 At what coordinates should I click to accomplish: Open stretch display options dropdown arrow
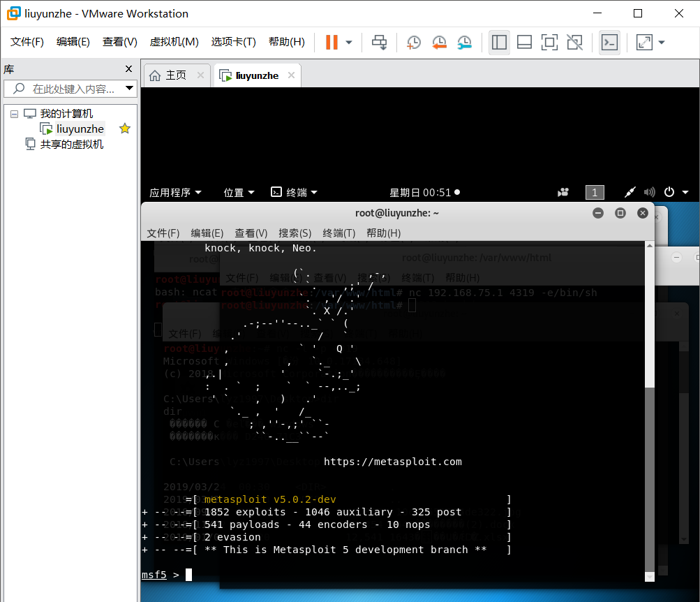click(x=662, y=43)
